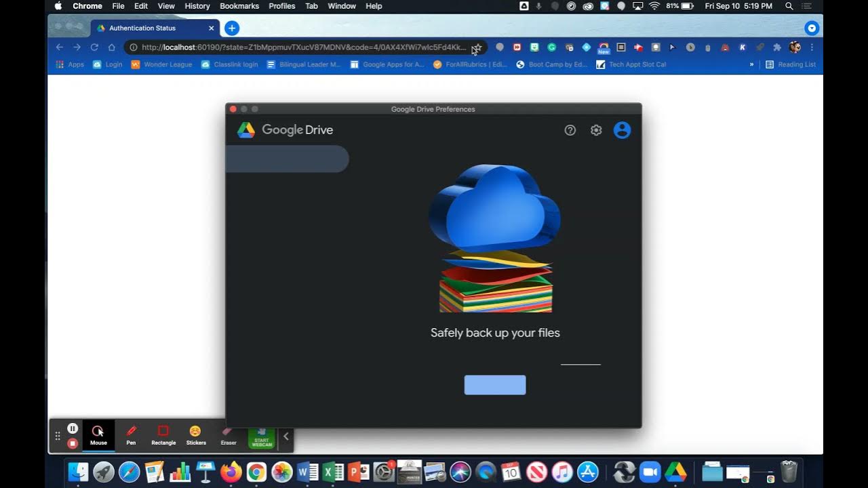The width and height of the screenshot is (868, 488).
Task: Open the Window menu
Action: (x=342, y=6)
